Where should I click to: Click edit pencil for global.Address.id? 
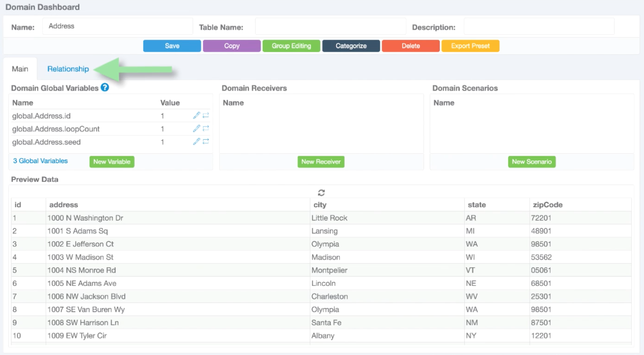[x=196, y=115]
